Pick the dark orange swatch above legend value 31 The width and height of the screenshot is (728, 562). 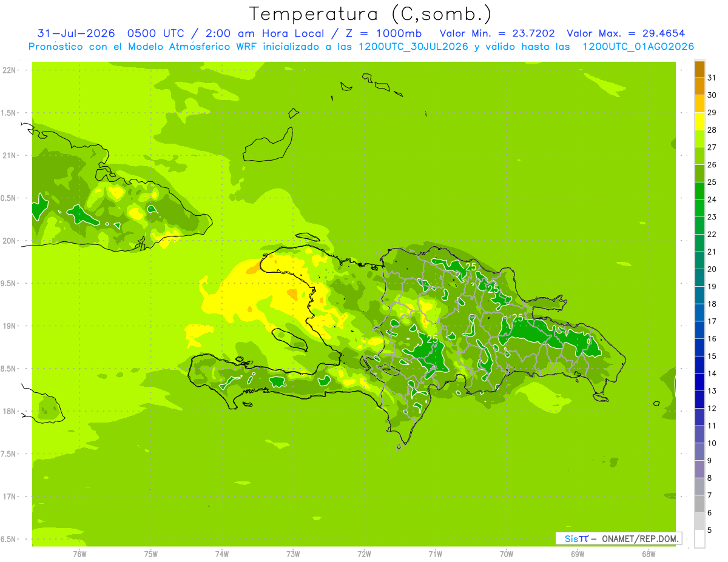coord(699,69)
